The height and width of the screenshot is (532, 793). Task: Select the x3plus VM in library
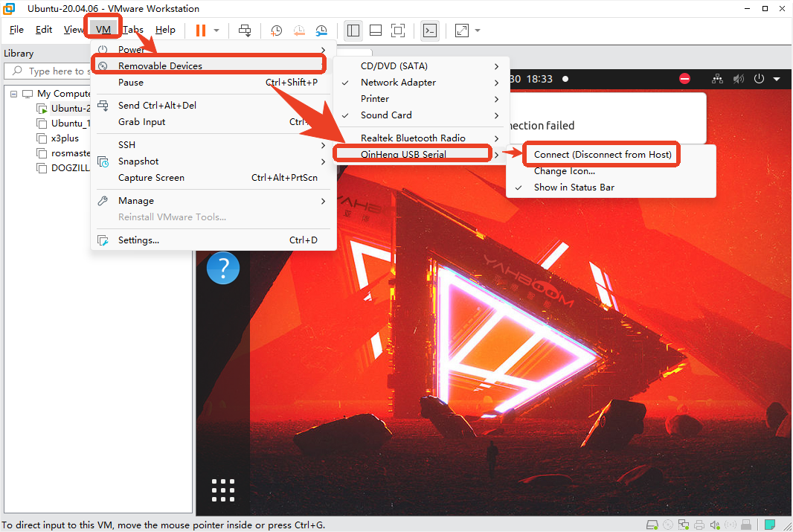pyautogui.click(x=65, y=138)
